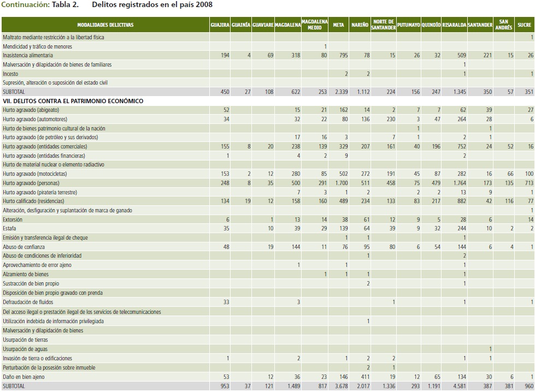Select the cell with value 1.764
This screenshot has width=535, height=392.
[x=457, y=183]
